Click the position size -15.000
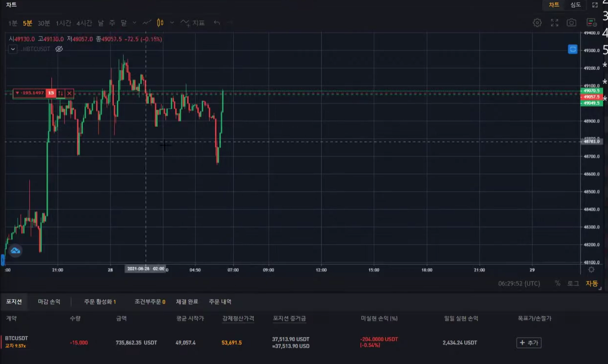 click(x=79, y=342)
